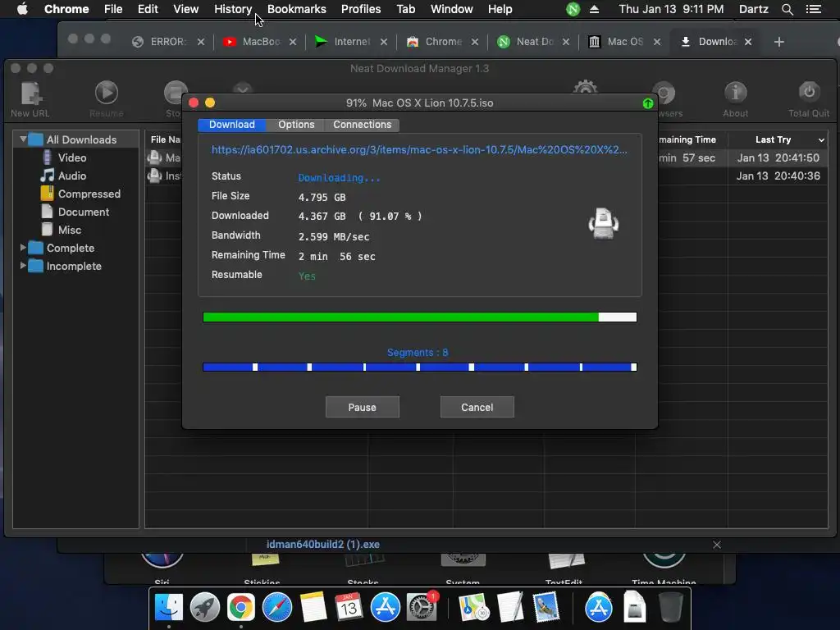Open the Bookmarks menu

coord(297,9)
